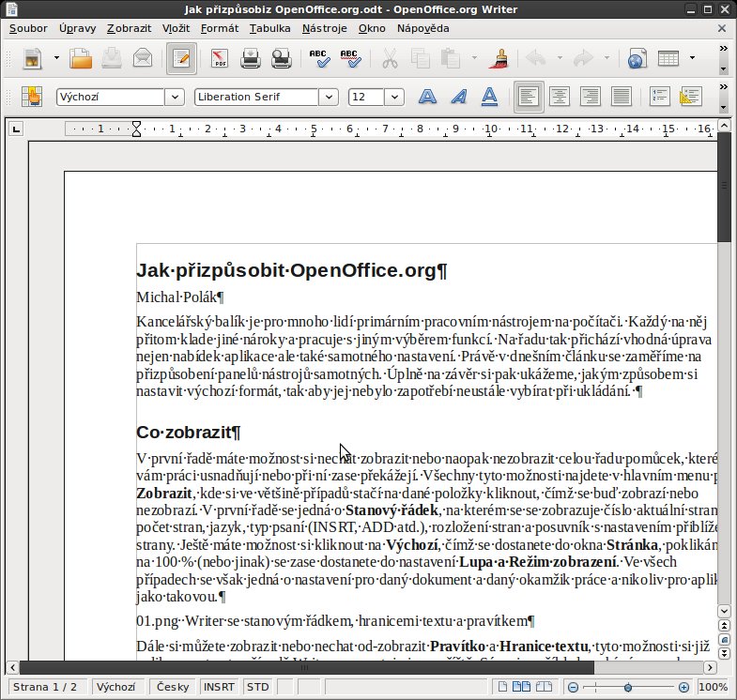Click the zoom slider handle
The image size is (737, 700).
628,687
